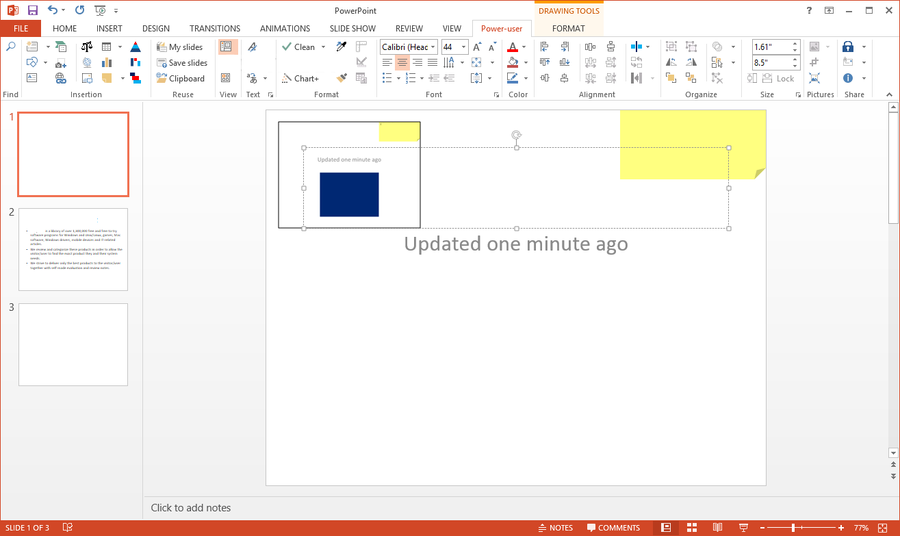
Task: Open the Chart+ tool
Action: [x=299, y=78]
